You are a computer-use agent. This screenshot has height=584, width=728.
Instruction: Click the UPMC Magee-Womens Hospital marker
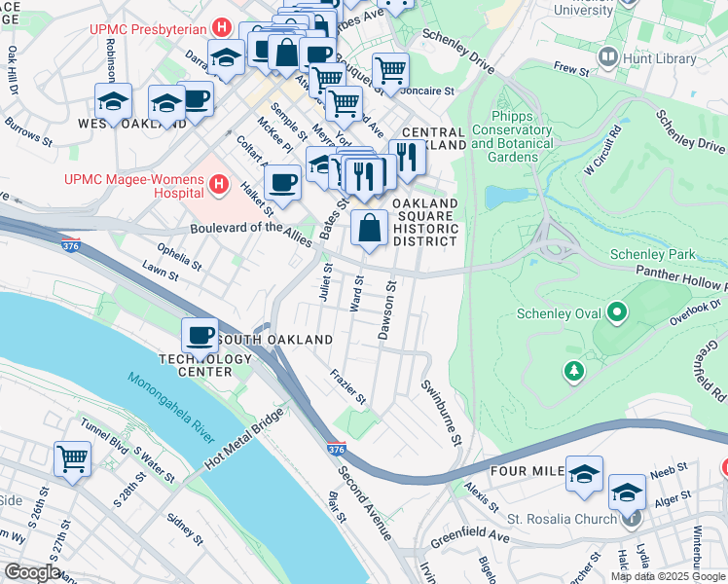pos(219,185)
